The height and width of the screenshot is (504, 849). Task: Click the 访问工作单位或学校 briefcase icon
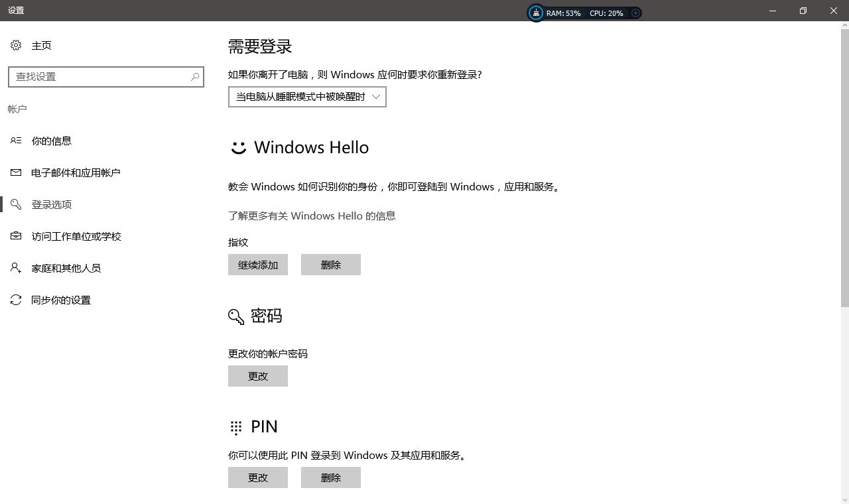click(x=16, y=236)
